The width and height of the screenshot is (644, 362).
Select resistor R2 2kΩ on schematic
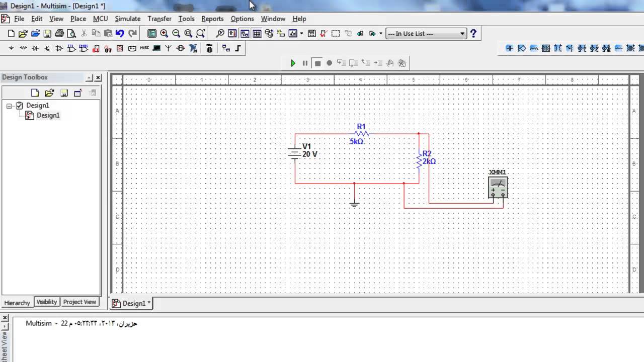click(x=419, y=160)
